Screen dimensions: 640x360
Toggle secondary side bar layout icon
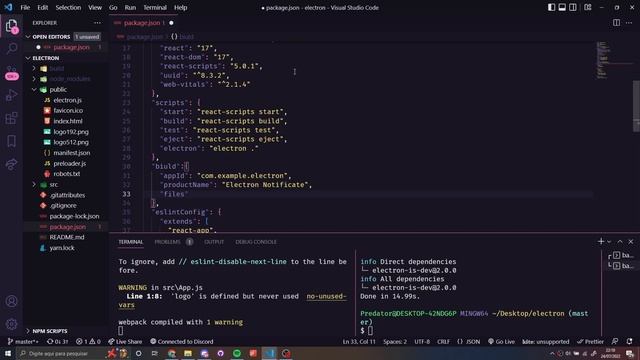pos(573,7)
